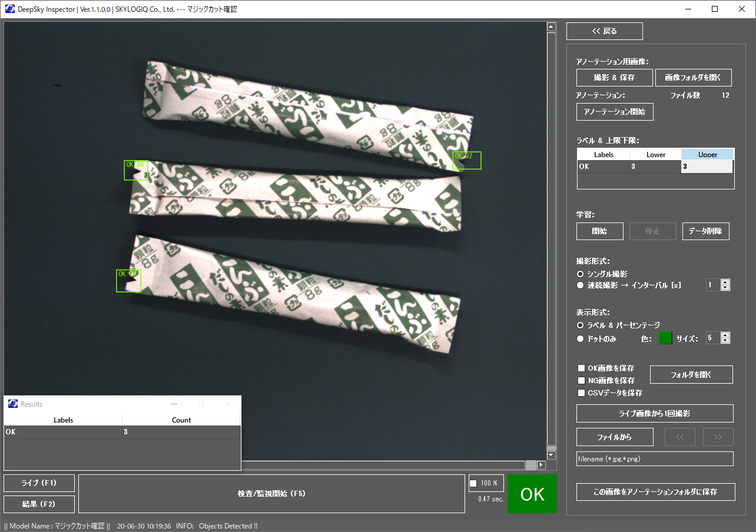Click the Model Name status bar text

click(x=57, y=526)
